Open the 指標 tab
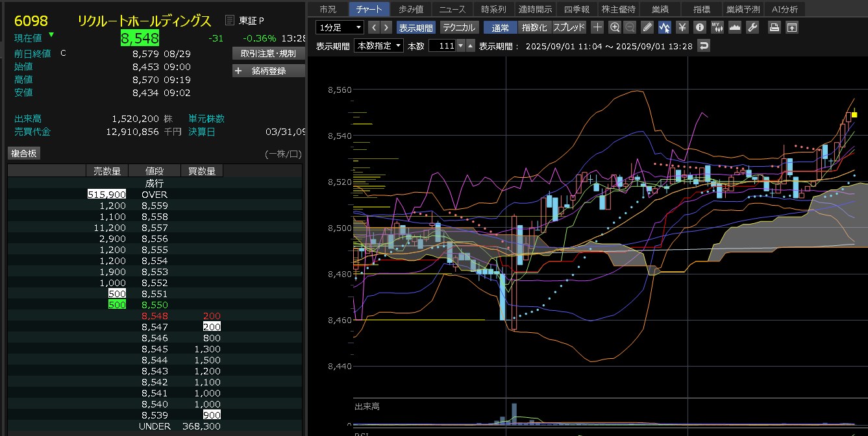The height and width of the screenshot is (436, 868). pos(701,9)
